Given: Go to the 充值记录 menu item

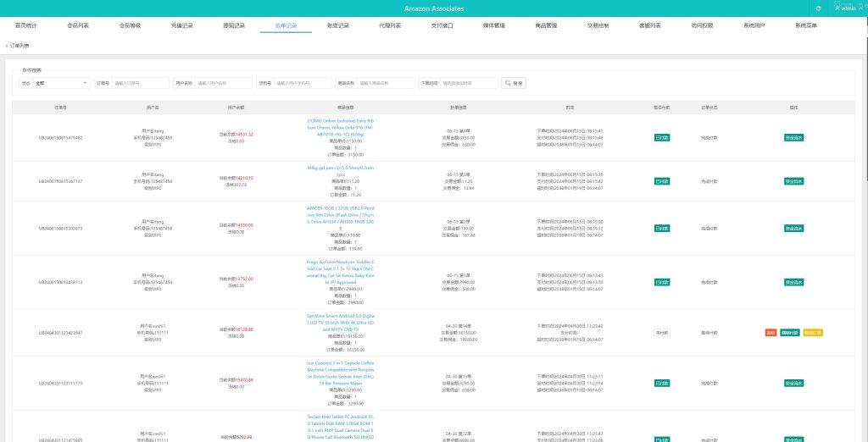Looking at the screenshot, I should coord(181,26).
